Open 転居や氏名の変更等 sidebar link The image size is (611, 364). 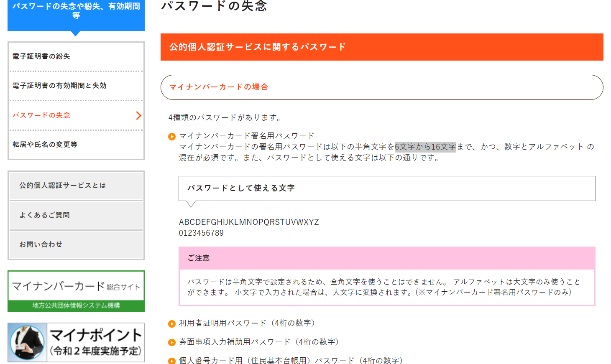76,145
